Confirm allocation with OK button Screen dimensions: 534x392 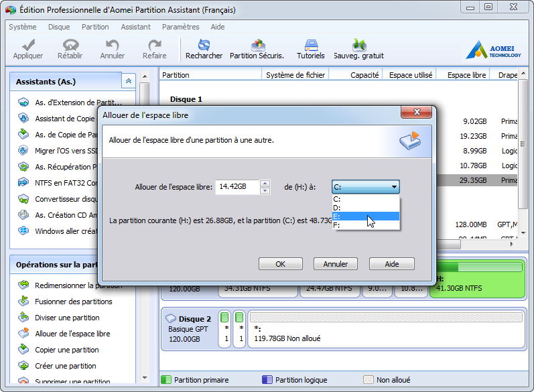[x=280, y=264]
